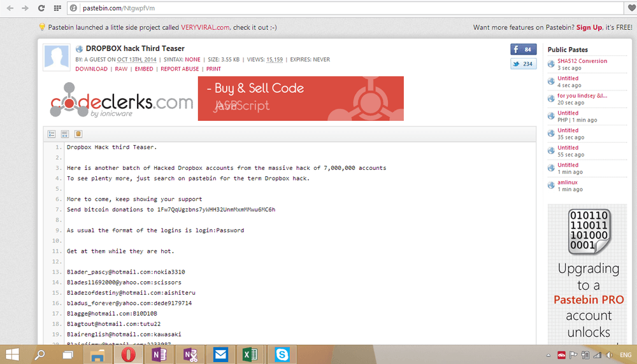
Task: Click the guest avatar thumbnail
Action: click(x=57, y=58)
